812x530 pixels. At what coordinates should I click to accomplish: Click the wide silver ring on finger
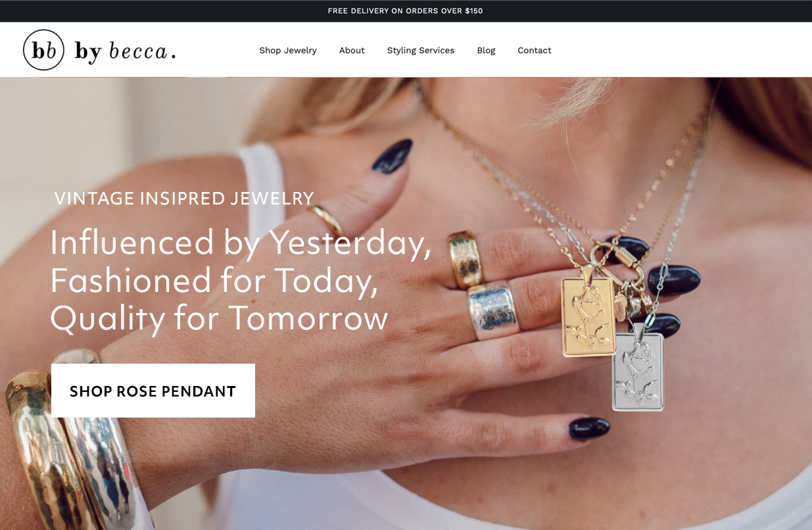pos(493,310)
